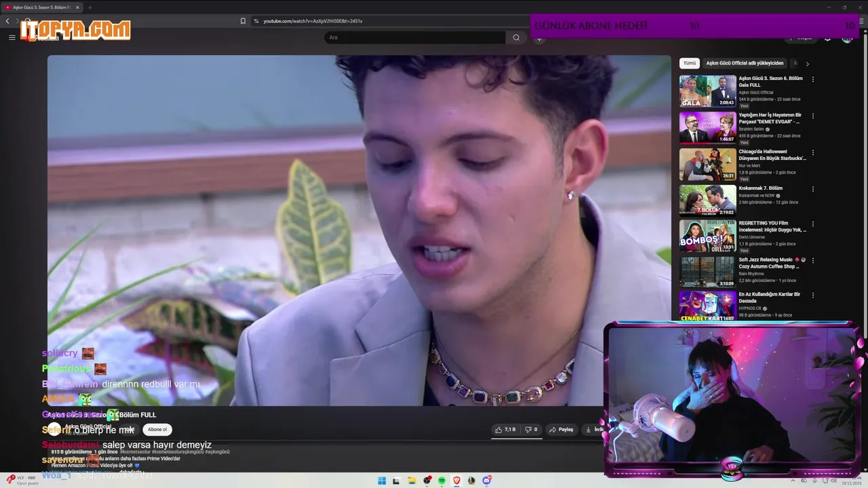Open options menu for Chicago'da Halloween video
This screenshot has width=868, height=488.
tap(813, 152)
